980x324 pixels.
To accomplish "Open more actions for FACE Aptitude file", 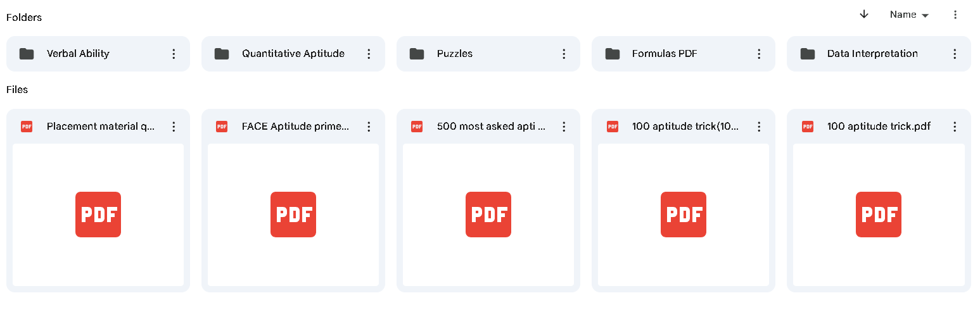I will pyautogui.click(x=369, y=127).
